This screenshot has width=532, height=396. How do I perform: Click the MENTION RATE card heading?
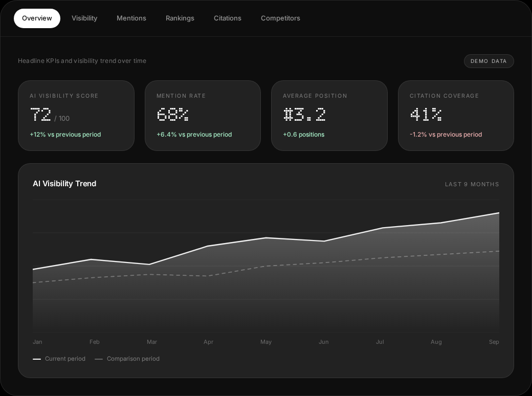point(181,96)
